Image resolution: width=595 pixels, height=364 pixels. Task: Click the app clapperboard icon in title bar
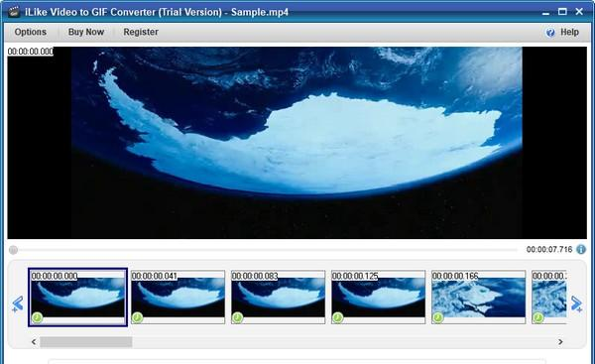14,12
